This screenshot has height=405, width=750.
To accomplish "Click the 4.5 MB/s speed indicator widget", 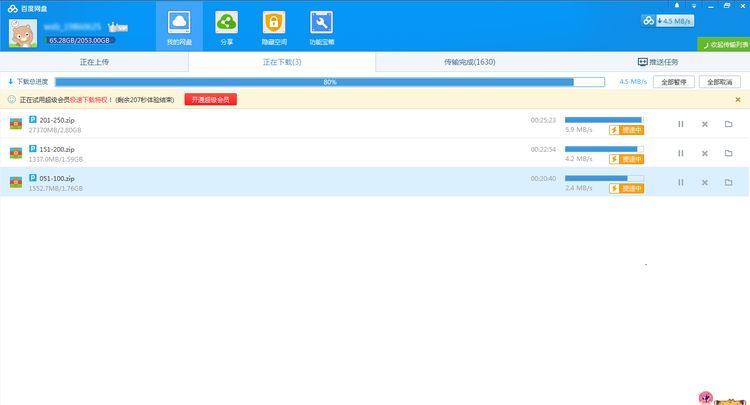I will [668, 21].
